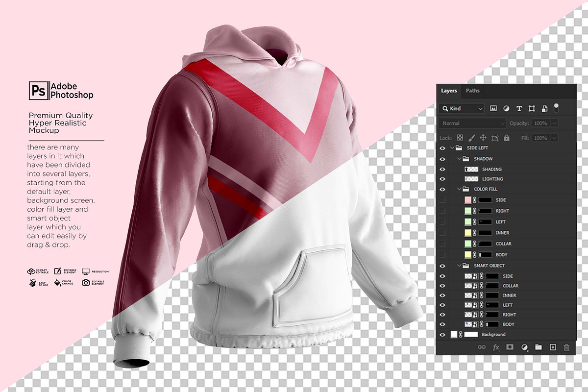Lock all padlock icon
588x392 pixels.
click(x=507, y=138)
